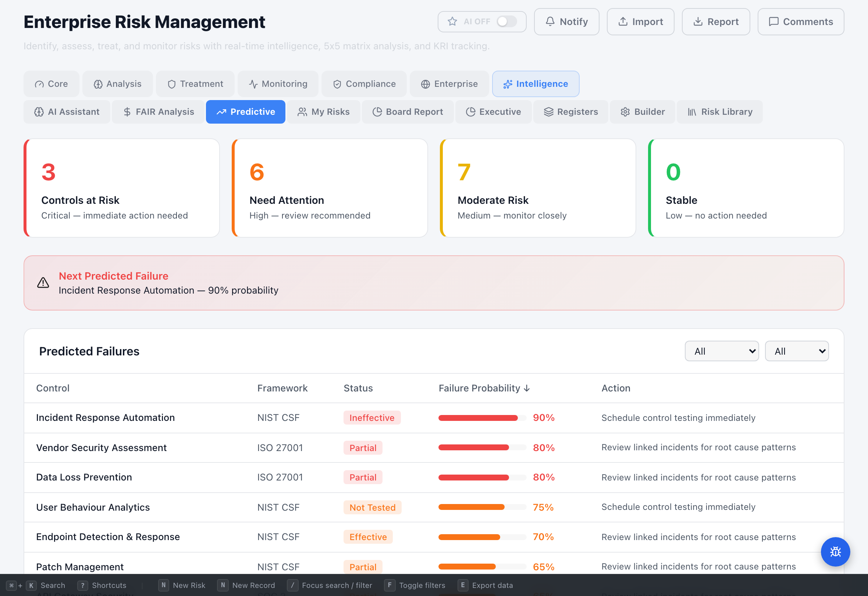Screen dimensions: 868x596
Task: Click the bug icon in bottom right corner
Action: pyautogui.click(x=836, y=552)
